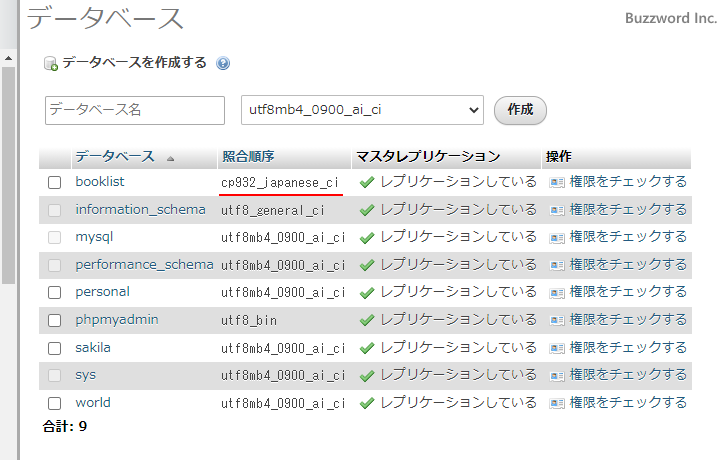Image resolution: width=728 pixels, height=460 pixels.
Task: Click the データベースを作成する heading
Action: click(x=134, y=62)
